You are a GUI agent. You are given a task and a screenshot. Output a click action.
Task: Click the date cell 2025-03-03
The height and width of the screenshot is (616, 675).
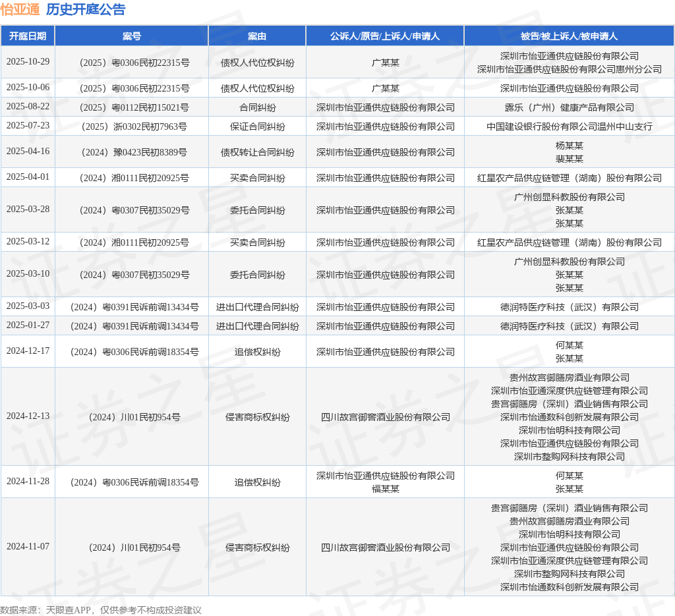[28, 306]
